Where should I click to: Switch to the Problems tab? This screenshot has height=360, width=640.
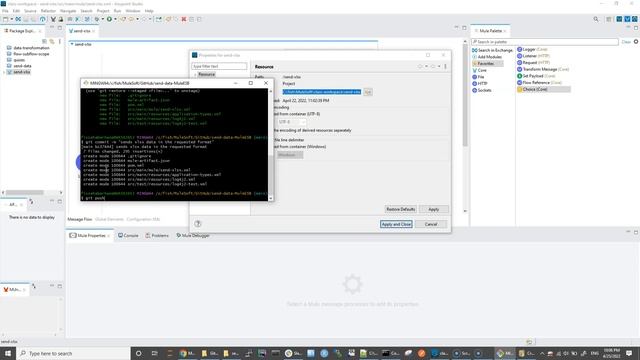coord(157,236)
